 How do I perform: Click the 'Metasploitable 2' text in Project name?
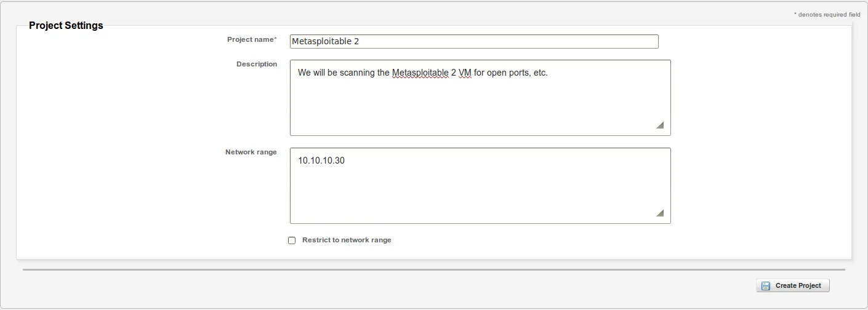point(325,42)
